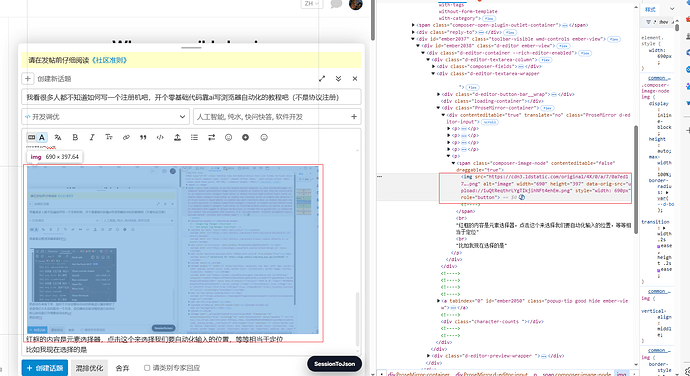This screenshot has width=690, height=376.
Task: Expand composer to fullscreen with arrows icon
Action: click(322, 78)
